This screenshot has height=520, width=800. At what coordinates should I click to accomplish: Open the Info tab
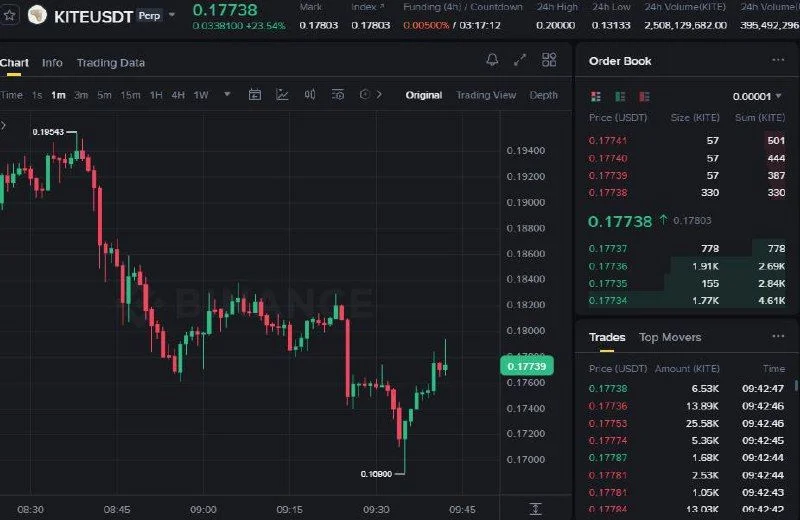(x=52, y=63)
